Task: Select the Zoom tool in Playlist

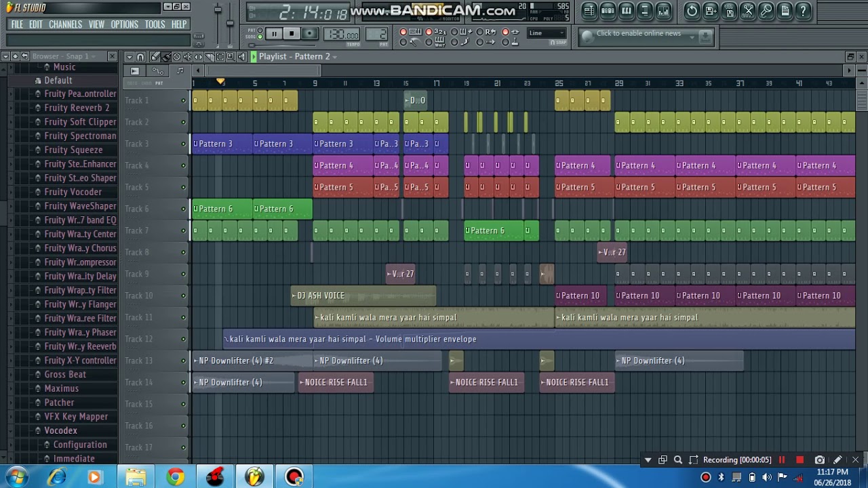Action: pos(231,57)
